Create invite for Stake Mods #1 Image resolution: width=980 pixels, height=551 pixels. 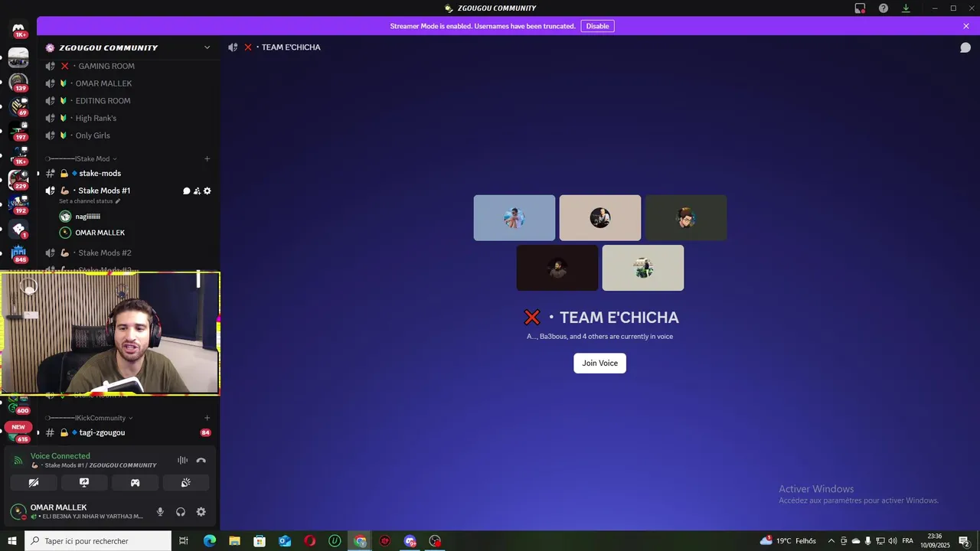(197, 191)
